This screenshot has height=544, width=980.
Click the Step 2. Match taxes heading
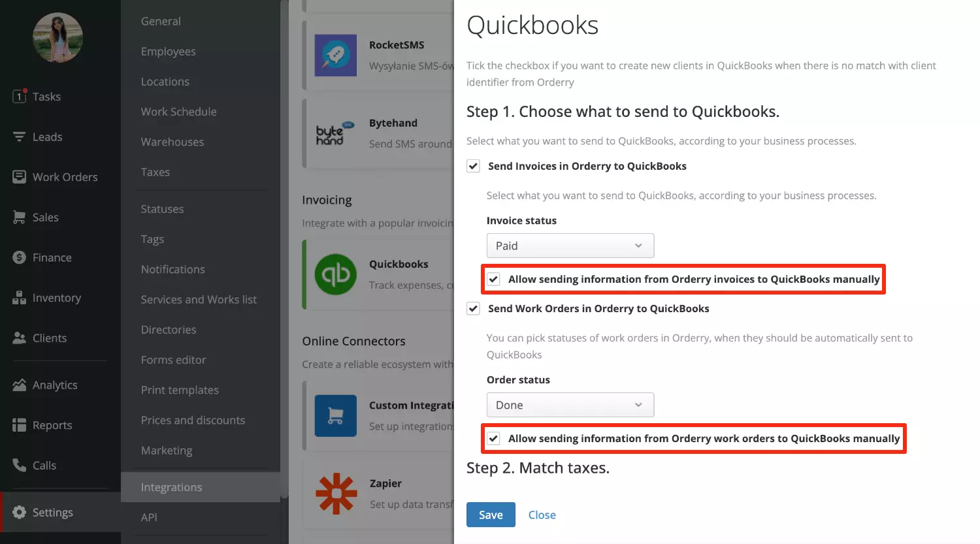[x=538, y=468]
